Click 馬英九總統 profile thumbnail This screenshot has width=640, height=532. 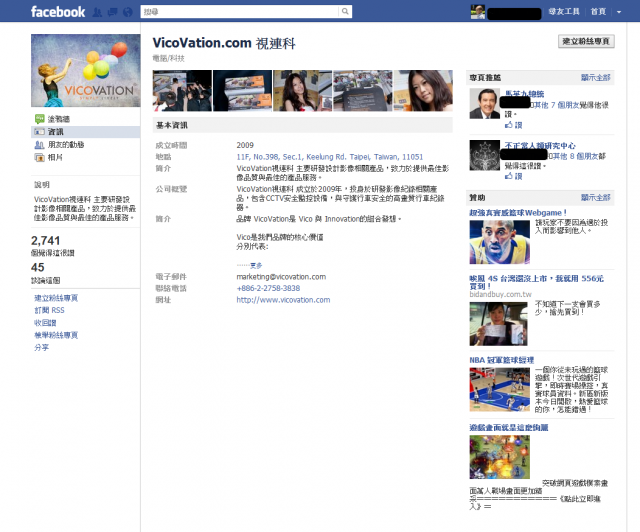pyautogui.click(x=484, y=104)
